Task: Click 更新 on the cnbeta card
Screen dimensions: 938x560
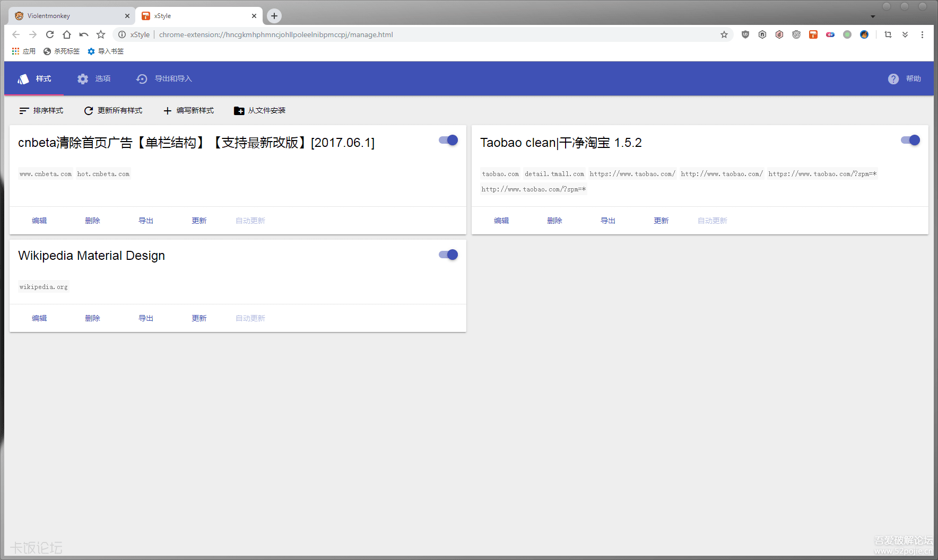Action: (x=199, y=221)
